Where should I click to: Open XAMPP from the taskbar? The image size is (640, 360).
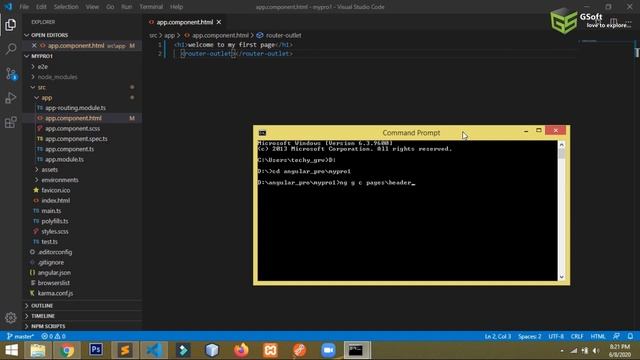270,350
